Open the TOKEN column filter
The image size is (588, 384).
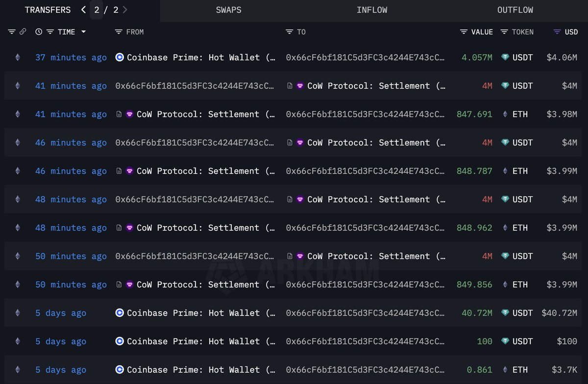[504, 32]
